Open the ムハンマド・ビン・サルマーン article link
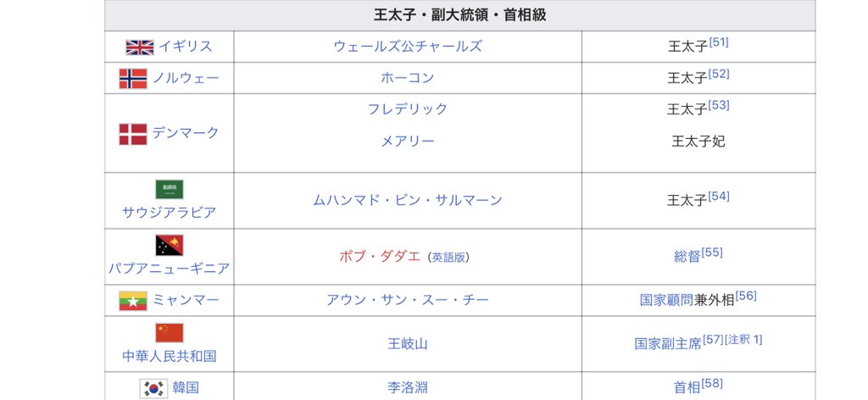The width and height of the screenshot is (868, 400). pos(408,201)
